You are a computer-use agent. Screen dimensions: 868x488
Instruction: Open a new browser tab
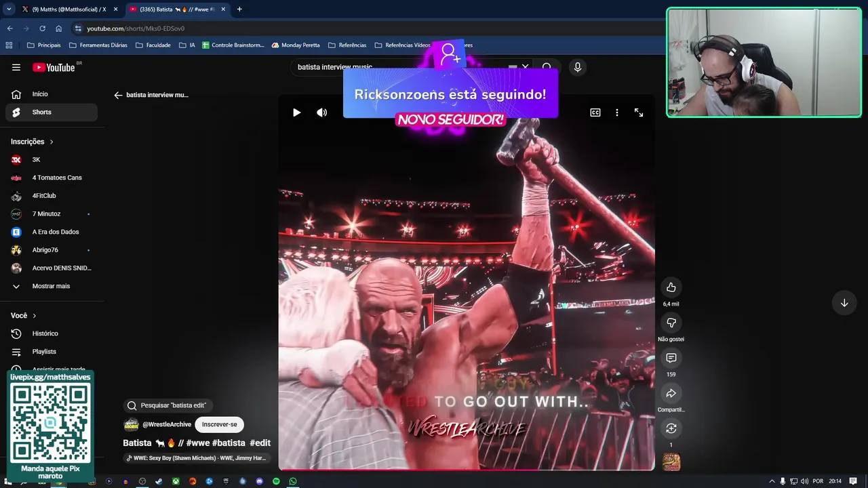[239, 9]
